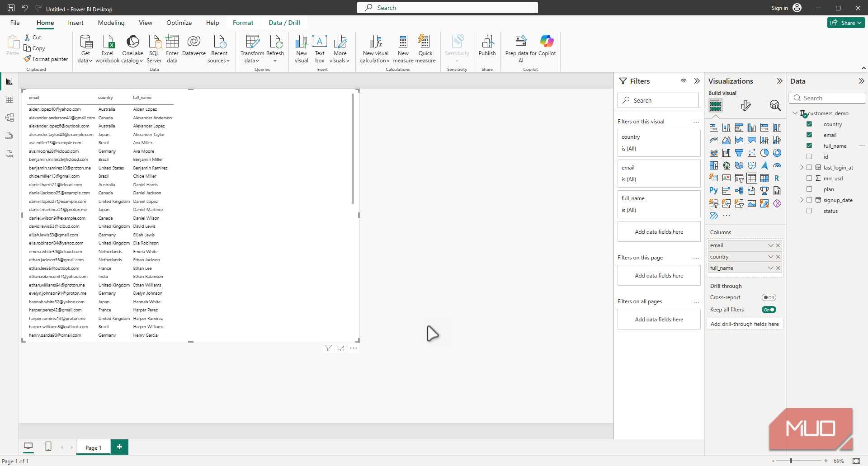Insert a Text box from ribbon
Viewport: 868px width, 466px height.
[320, 49]
